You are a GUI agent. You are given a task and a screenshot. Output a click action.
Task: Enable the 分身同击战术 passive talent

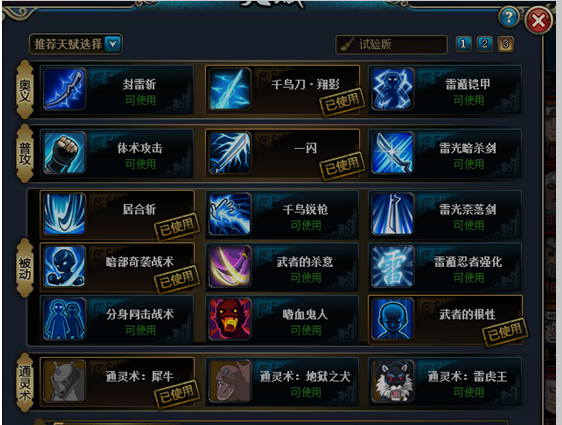coord(117,319)
